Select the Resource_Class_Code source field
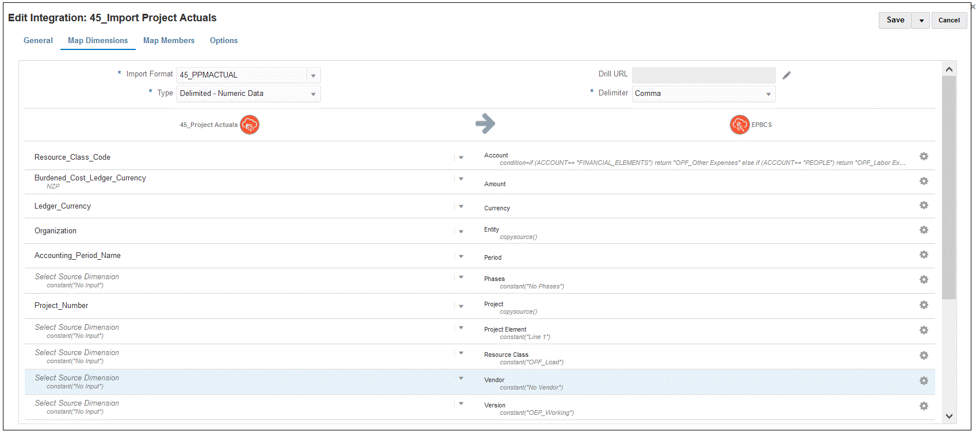This screenshot has width=980, height=435. click(x=72, y=157)
